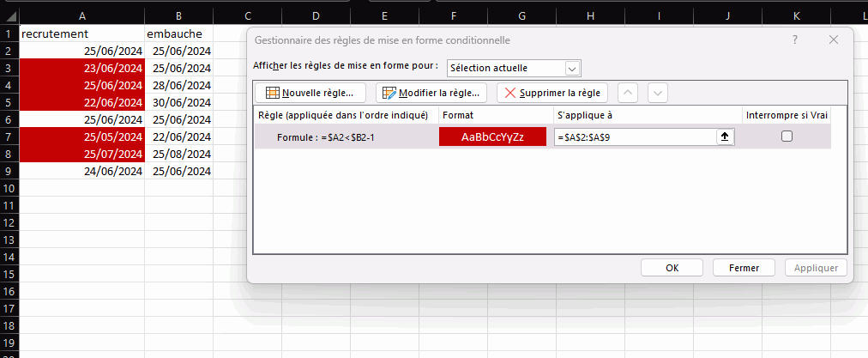This screenshot has width=868, height=358.
Task: Click the Appliquer button
Action: [x=816, y=268]
